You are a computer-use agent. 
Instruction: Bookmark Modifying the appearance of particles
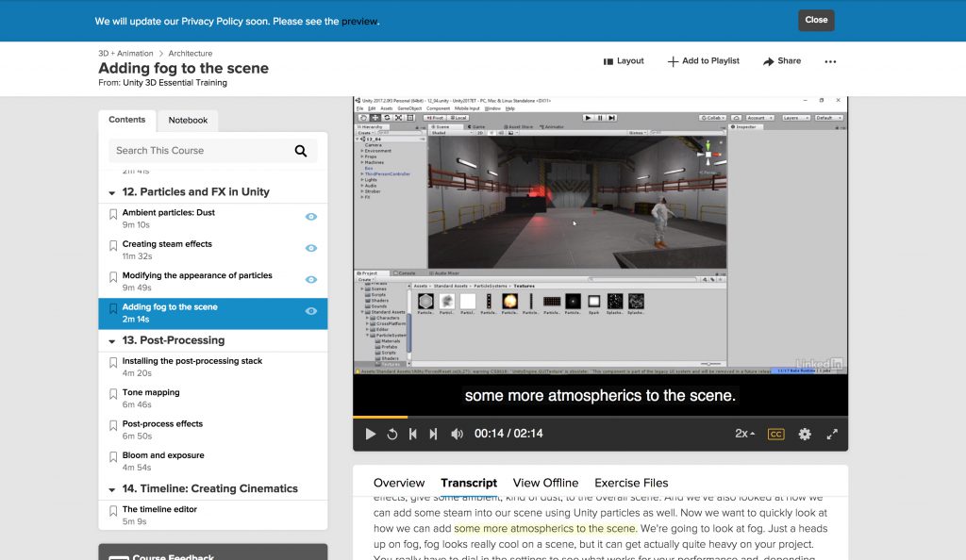[x=113, y=277]
